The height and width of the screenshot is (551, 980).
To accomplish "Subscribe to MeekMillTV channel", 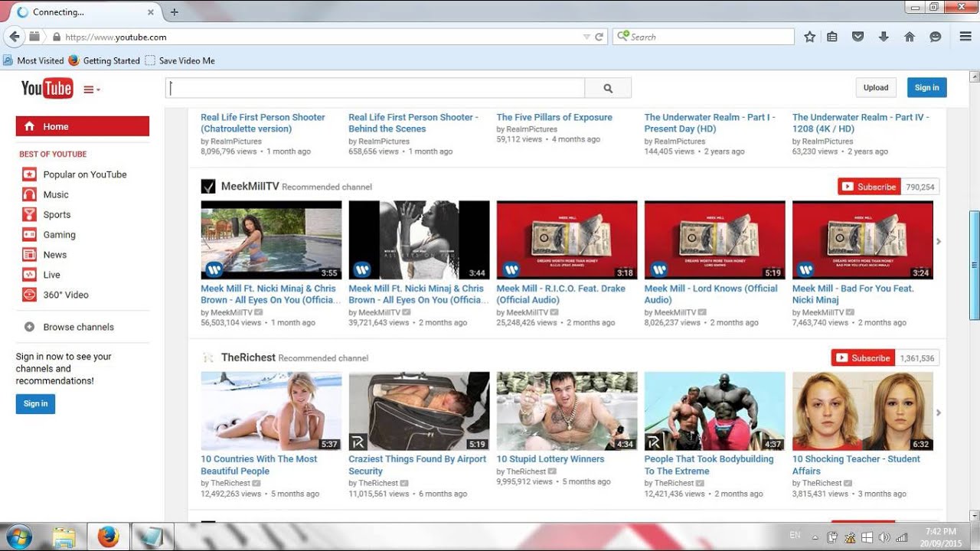I will [x=869, y=187].
